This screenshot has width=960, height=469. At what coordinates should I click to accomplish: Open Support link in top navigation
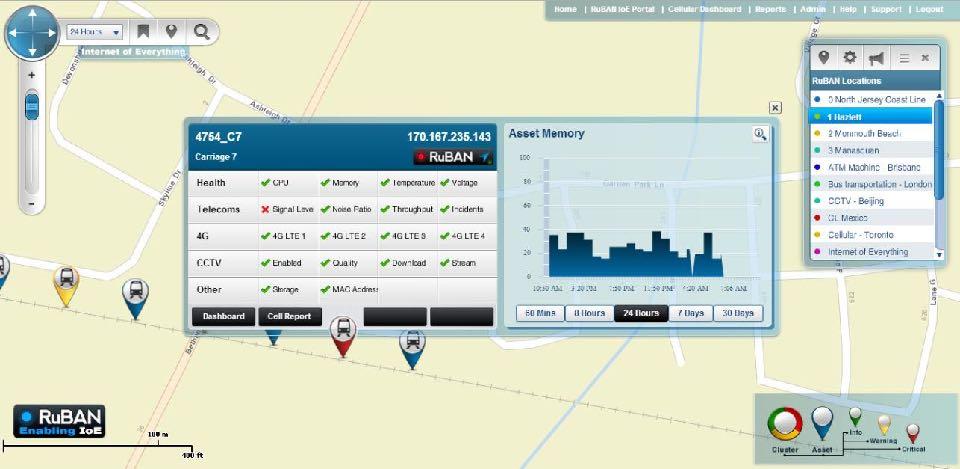click(x=886, y=9)
